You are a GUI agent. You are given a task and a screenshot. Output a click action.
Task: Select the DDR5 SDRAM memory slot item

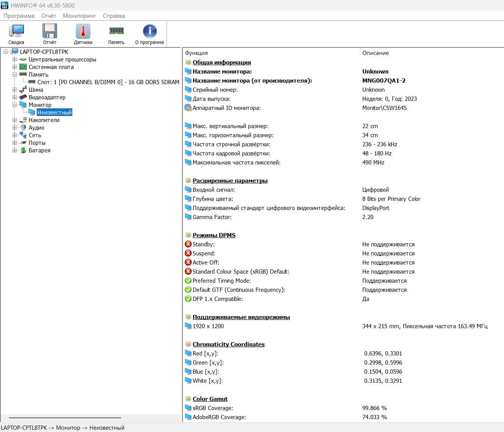click(x=108, y=82)
